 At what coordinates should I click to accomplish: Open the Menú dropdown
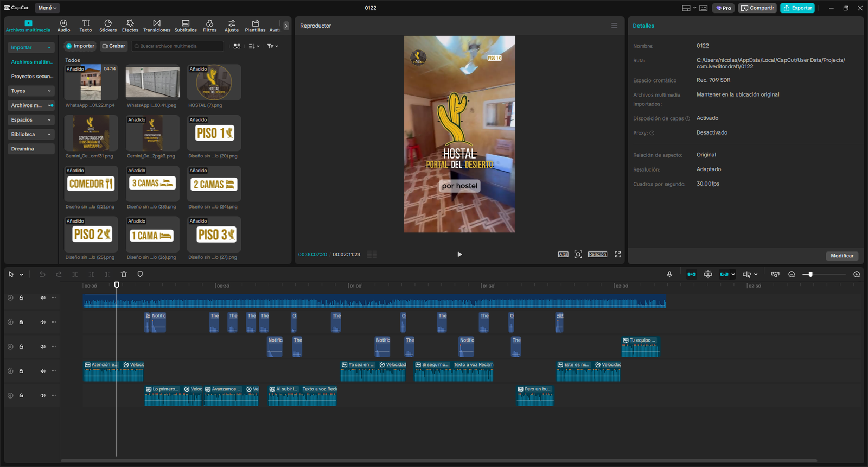point(47,8)
